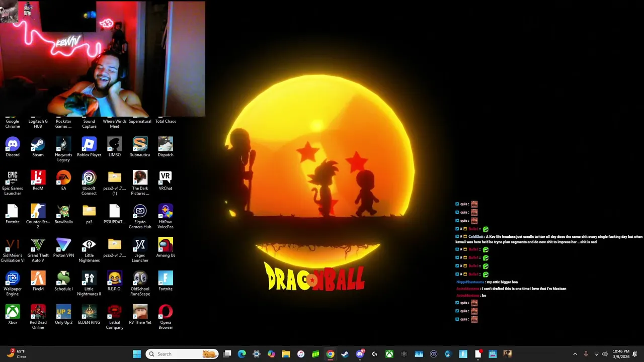Image resolution: width=644 pixels, height=362 pixels.
Task: Select the Red Dead Online icon
Action: [38, 318]
